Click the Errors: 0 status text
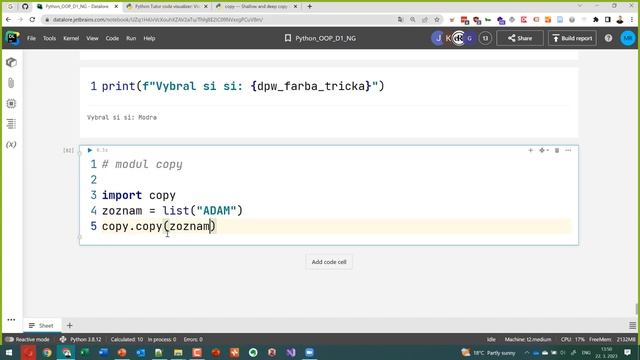 (x=193, y=339)
